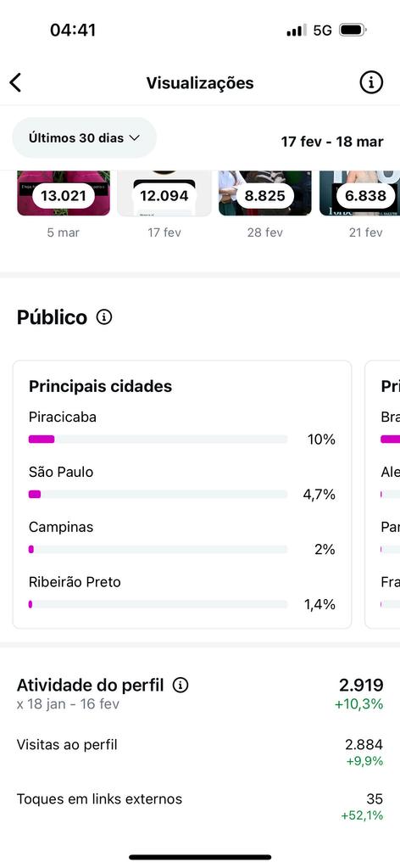The height and width of the screenshot is (868, 400).
Task: Tap the 17 fev - 18 mar date range
Action: point(332,142)
